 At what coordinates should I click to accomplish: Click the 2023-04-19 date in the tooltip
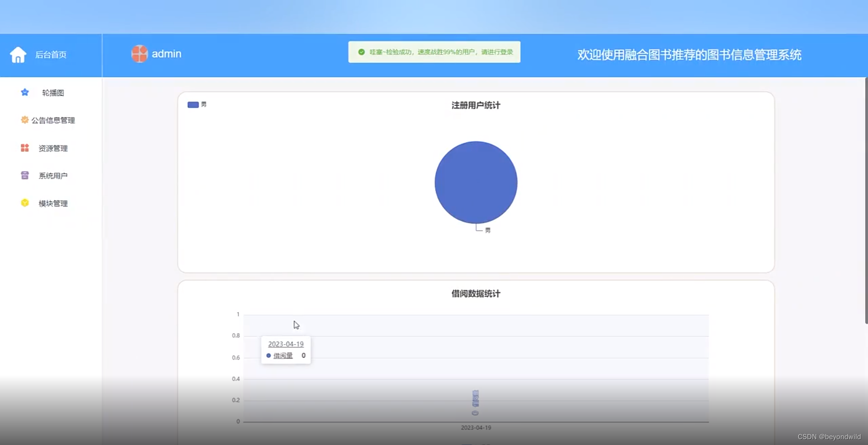(x=286, y=344)
